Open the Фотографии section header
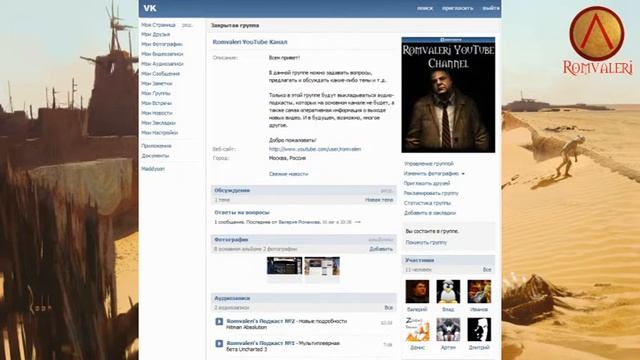 (x=231, y=240)
